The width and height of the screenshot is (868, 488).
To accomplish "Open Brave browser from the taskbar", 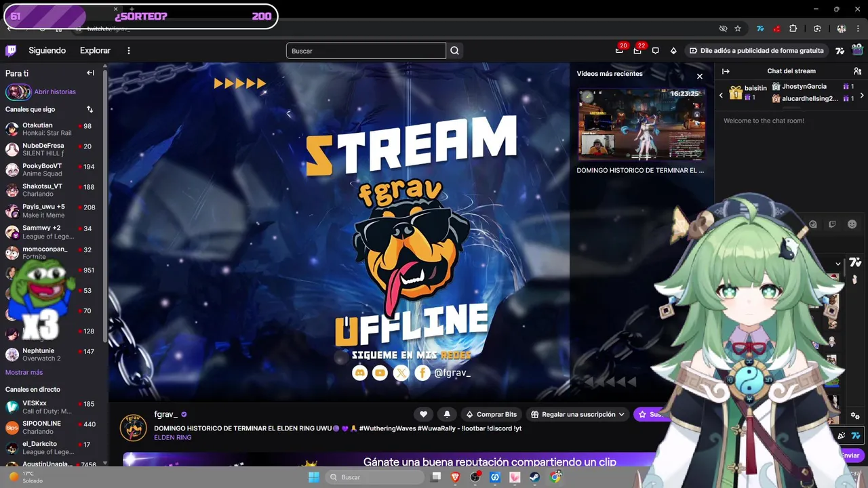I will click(455, 477).
